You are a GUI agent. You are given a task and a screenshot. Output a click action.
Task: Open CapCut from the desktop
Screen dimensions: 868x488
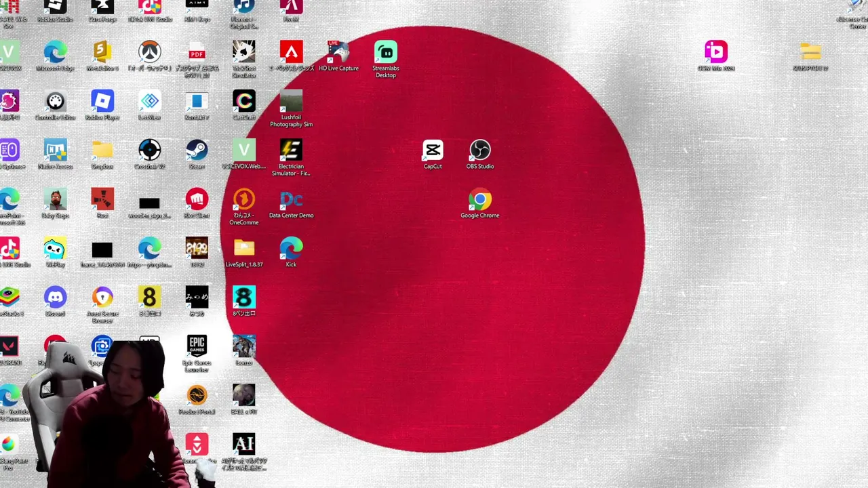click(x=433, y=150)
